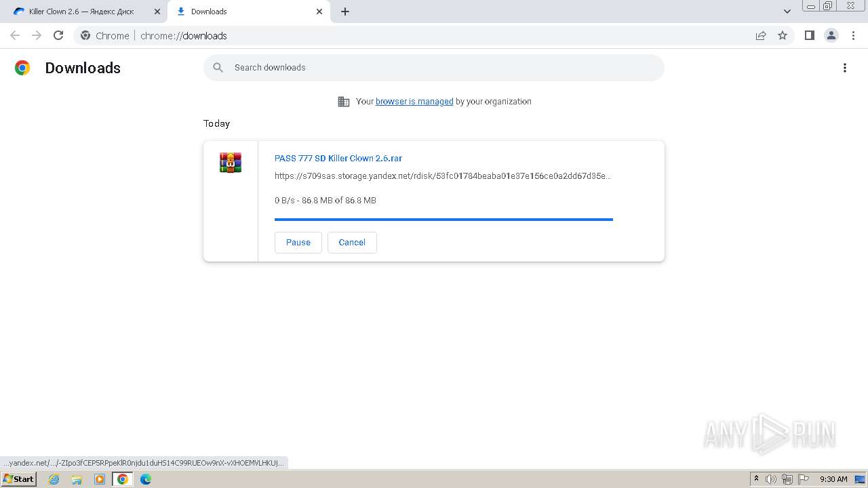Click the download progress bar

click(443, 220)
